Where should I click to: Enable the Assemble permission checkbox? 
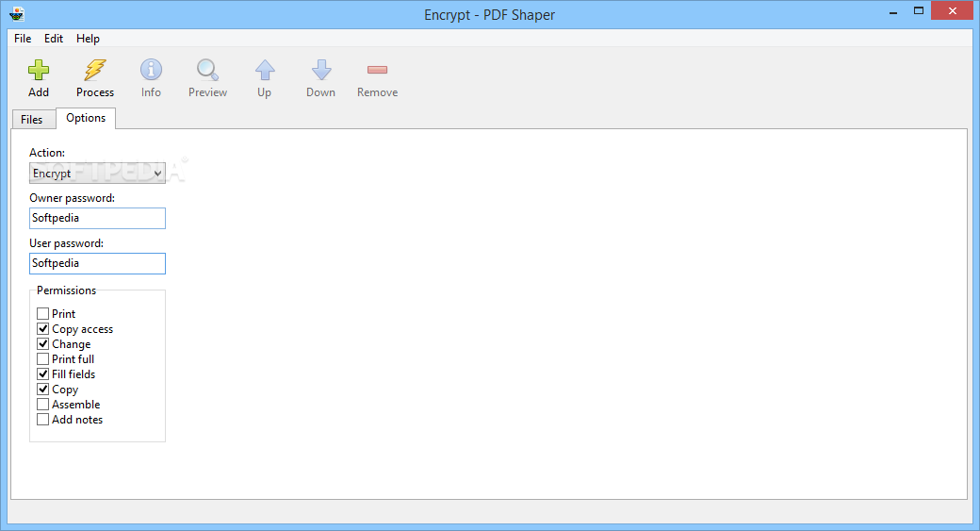click(x=42, y=404)
